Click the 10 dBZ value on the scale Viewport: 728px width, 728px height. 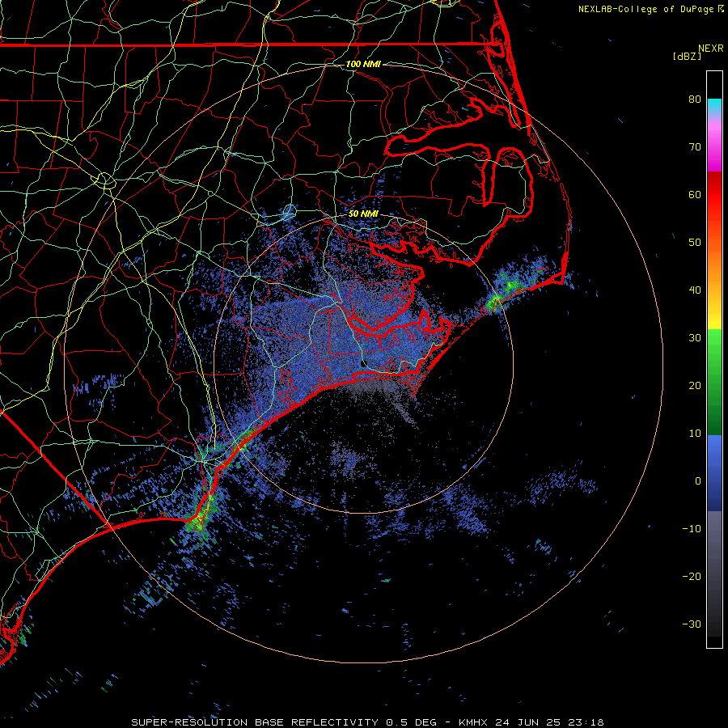coord(695,434)
